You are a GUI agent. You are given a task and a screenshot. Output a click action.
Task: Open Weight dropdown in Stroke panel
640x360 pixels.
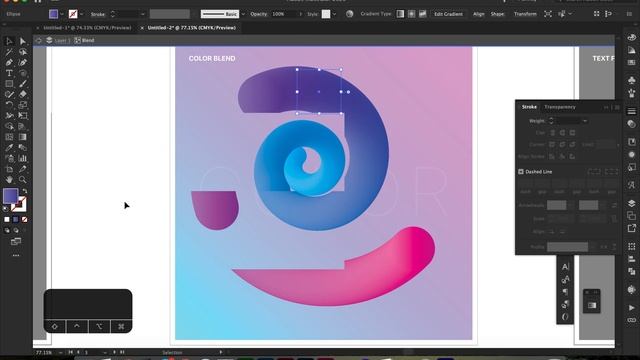point(585,121)
